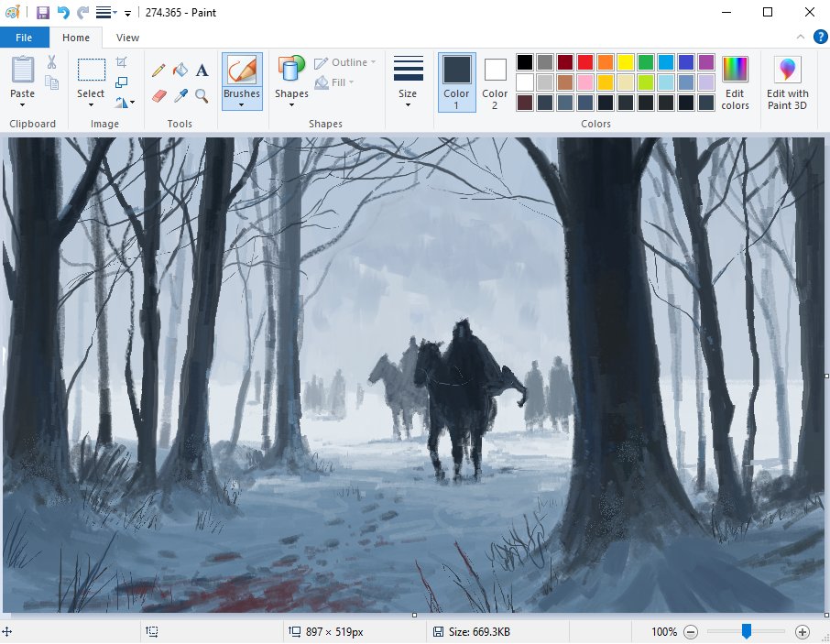830x644 pixels.
Task: Click the Crop icon in Image group
Action: coord(121,62)
